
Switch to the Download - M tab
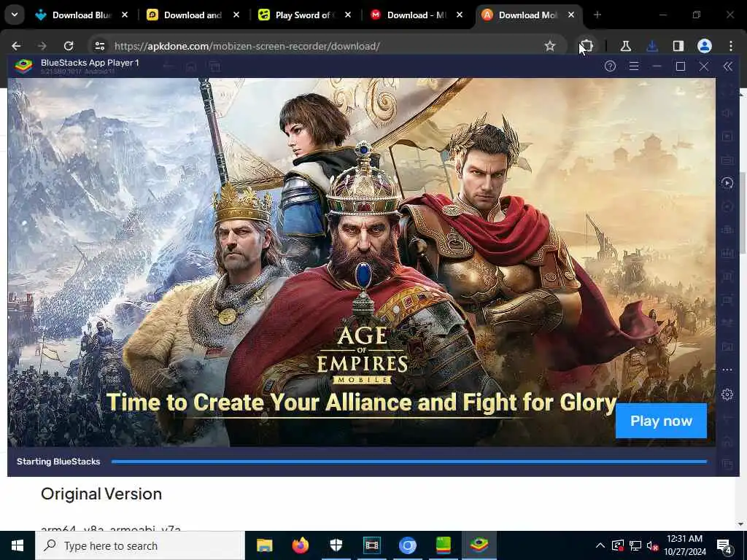(415, 15)
